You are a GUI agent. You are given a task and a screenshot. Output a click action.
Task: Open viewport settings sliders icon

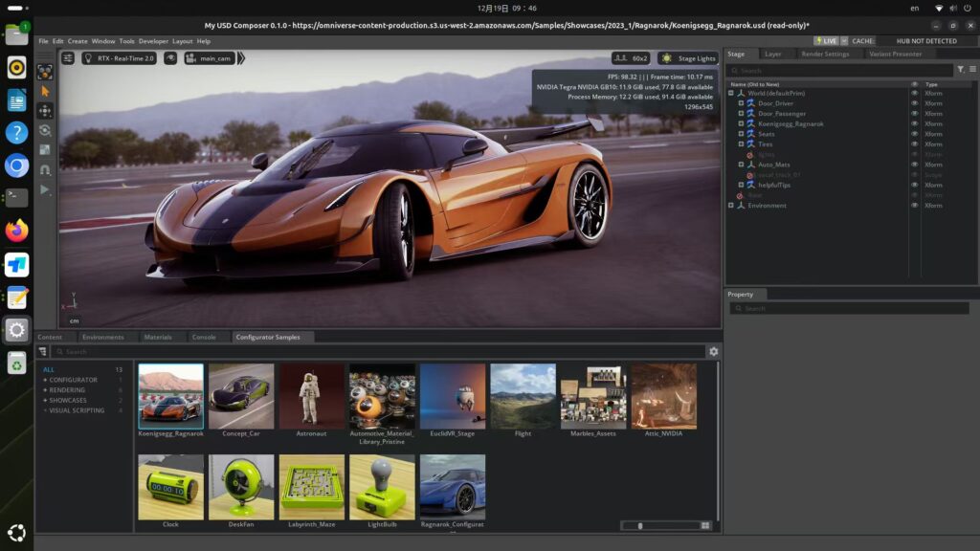pyautogui.click(x=68, y=58)
